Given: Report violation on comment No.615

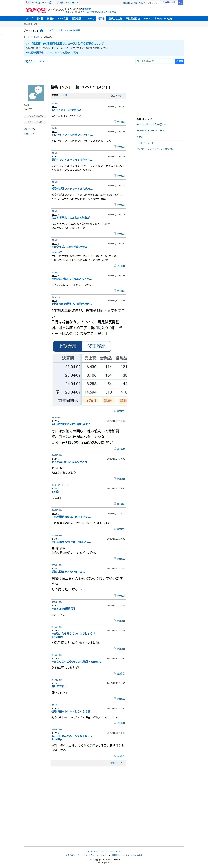Looking at the screenshot, I should click(x=119, y=176).
